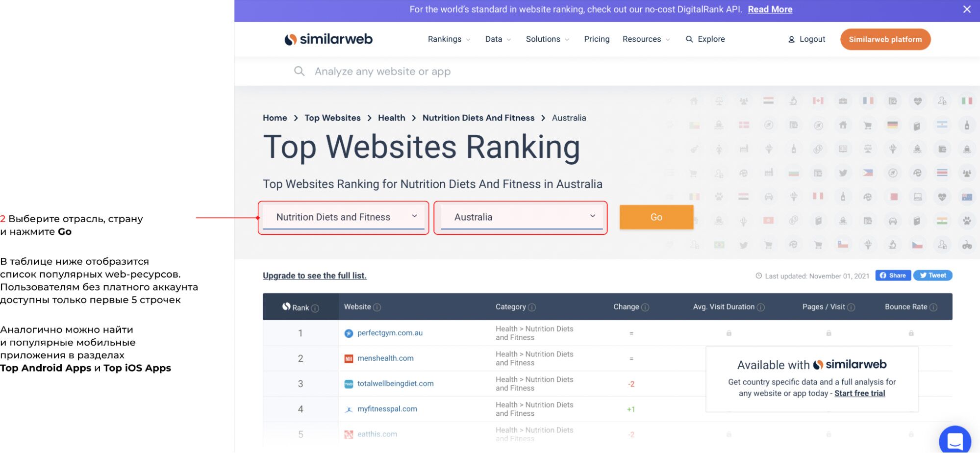Click the Similarweb logo in header
980x453 pixels.
(x=328, y=39)
